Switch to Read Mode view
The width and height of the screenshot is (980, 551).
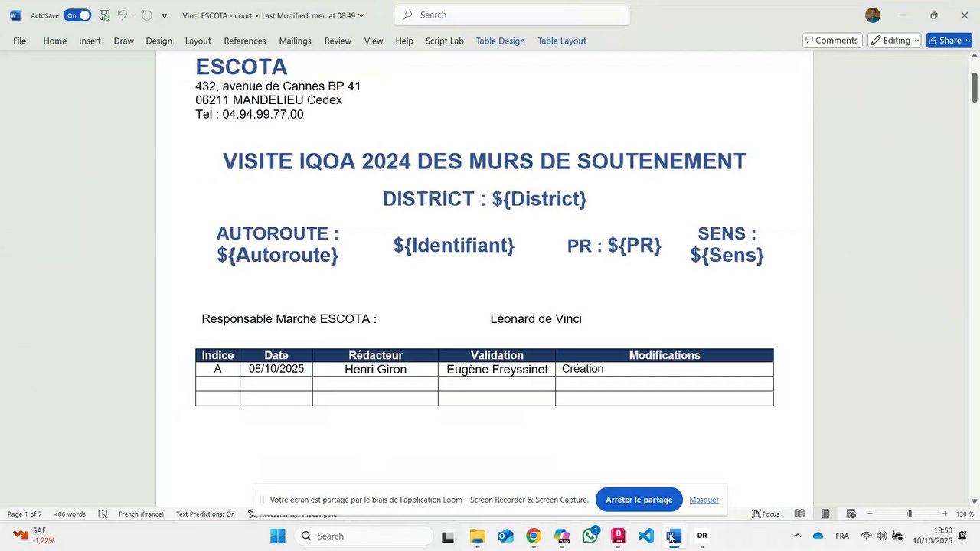[800, 514]
